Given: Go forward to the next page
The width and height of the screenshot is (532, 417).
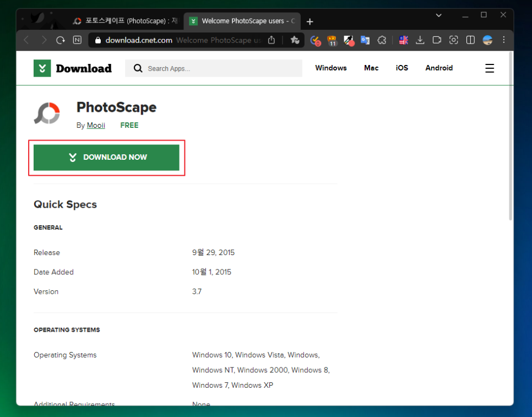Looking at the screenshot, I should (44, 40).
